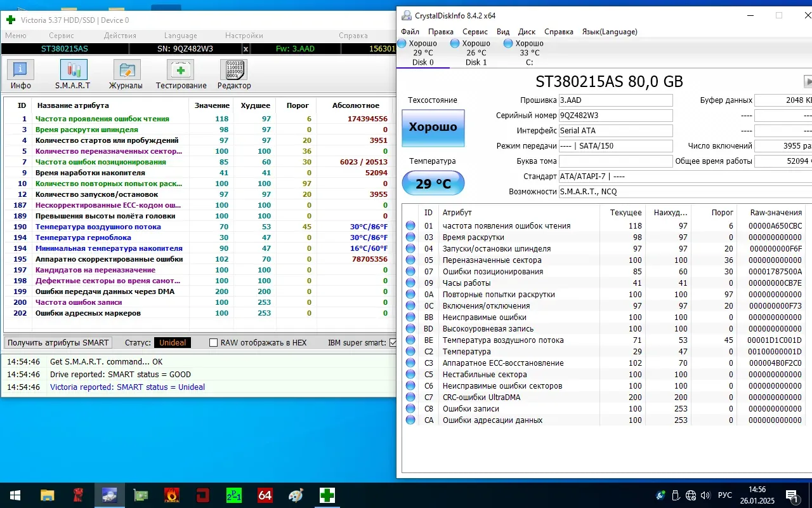Screen dimensions: 812x508
Task: Click the red Kingston taskbar icon
Action: click(x=78, y=495)
